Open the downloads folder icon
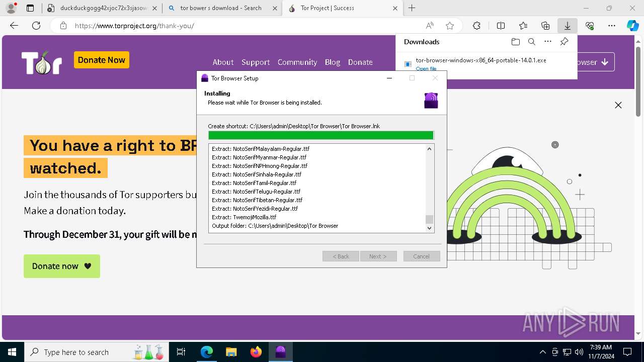Image resolution: width=644 pixels, height=362 pixels. tap(515, 42)
